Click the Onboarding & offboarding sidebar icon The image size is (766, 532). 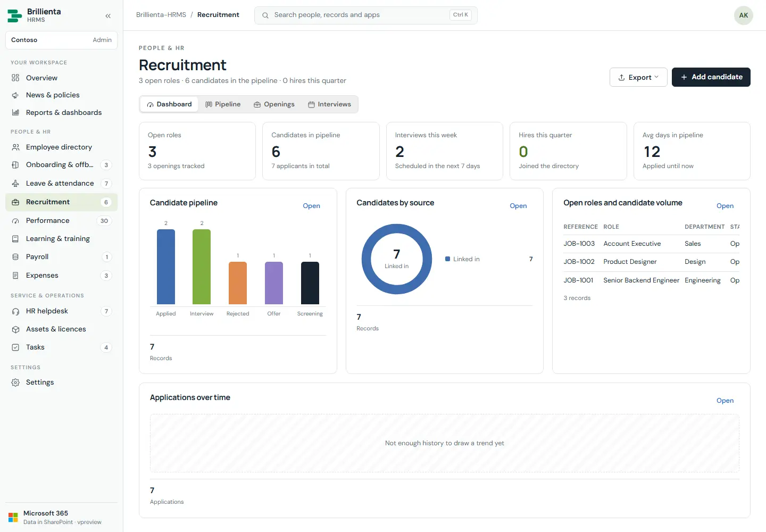[x=15, y=165]
